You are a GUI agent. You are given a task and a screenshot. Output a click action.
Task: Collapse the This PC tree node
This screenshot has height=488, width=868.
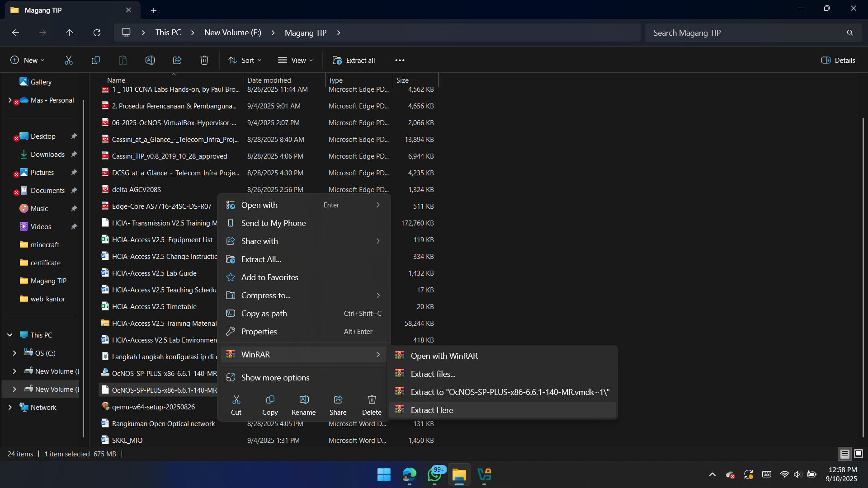point(10,335)
